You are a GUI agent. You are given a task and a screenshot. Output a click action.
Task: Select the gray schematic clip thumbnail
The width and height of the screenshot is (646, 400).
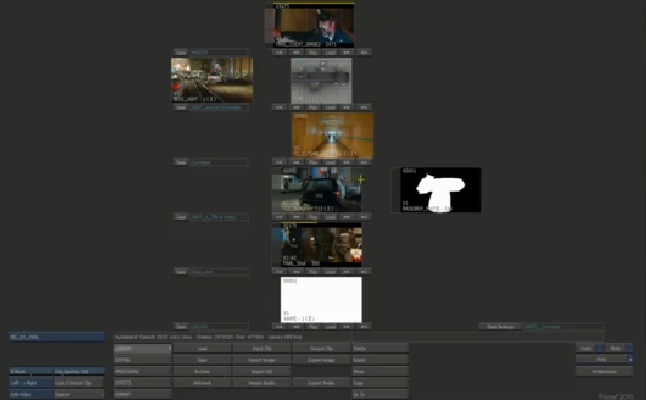(x=321, y=81)
